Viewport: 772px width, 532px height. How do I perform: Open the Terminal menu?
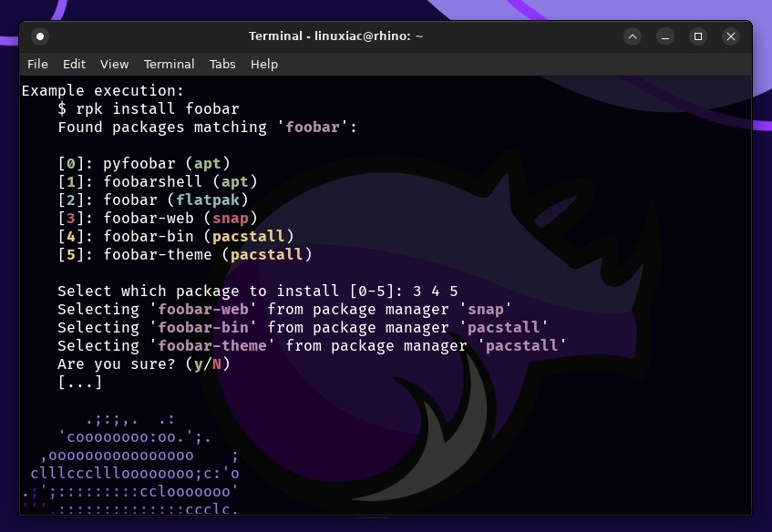(x=169, y=64)
